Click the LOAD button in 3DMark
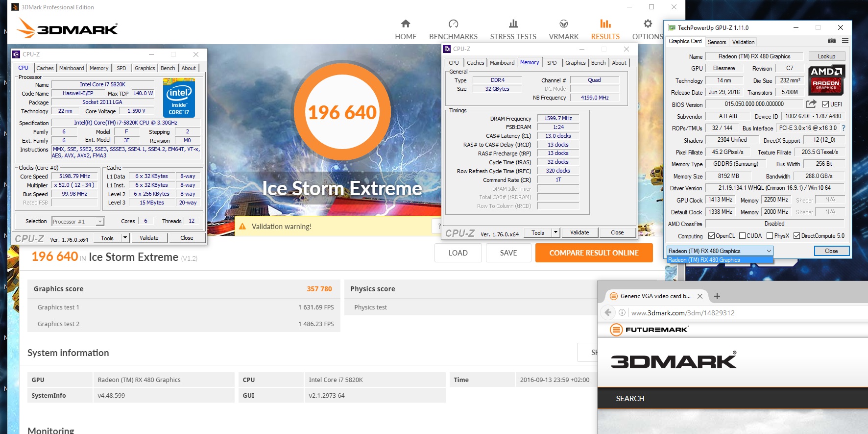Viewport: 868px width, 434px height. click(458, 253)
